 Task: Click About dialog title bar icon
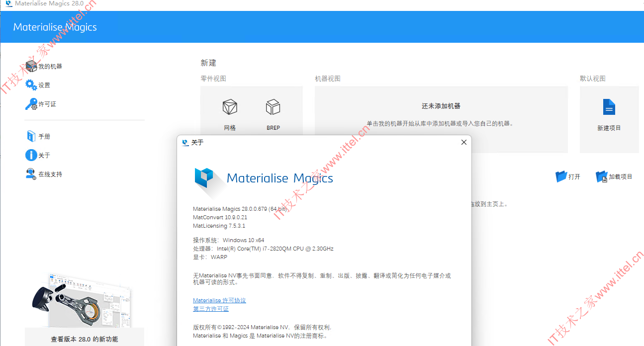[185, 143]
